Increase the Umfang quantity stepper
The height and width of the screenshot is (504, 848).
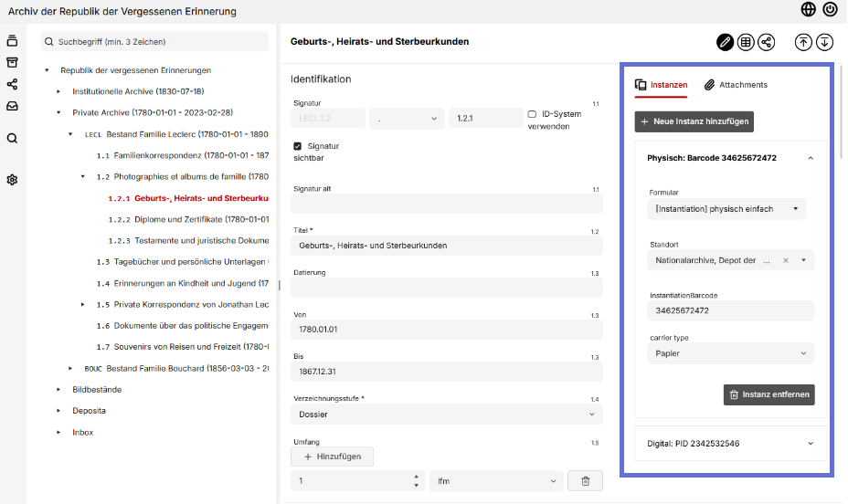point(416,477)
